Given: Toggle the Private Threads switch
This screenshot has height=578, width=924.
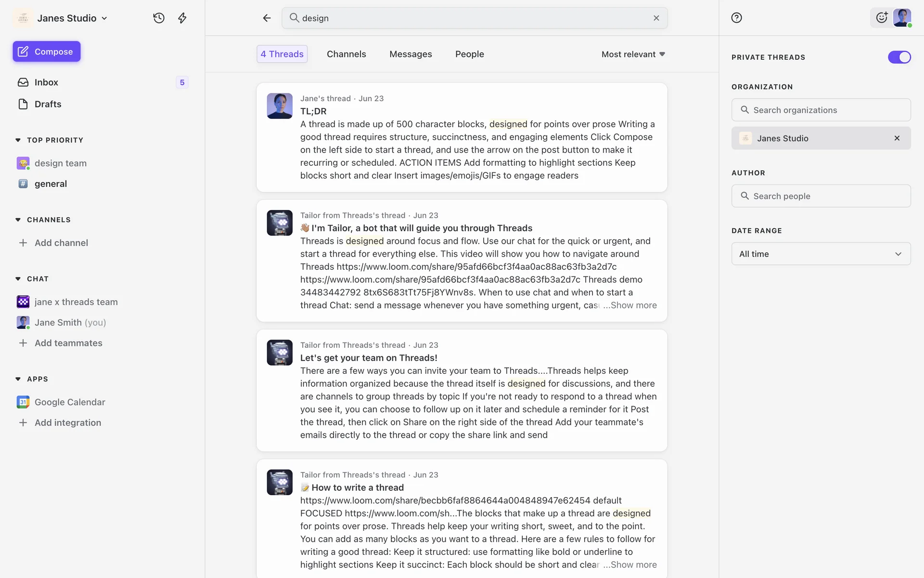Looking at the screenshot, I should (899, 57).
